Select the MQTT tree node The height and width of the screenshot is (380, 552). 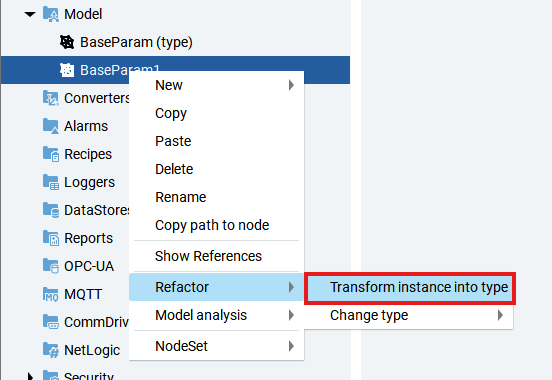click(x=83, y=294)
